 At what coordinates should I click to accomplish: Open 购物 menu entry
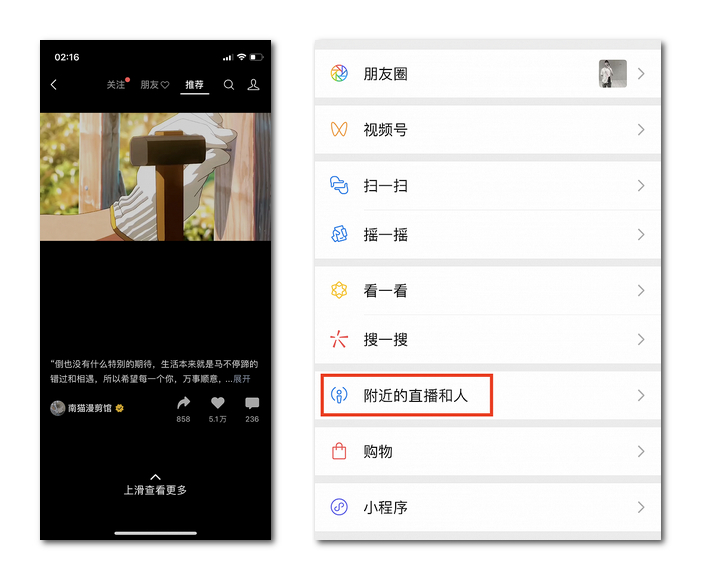(x=488, y=451)
